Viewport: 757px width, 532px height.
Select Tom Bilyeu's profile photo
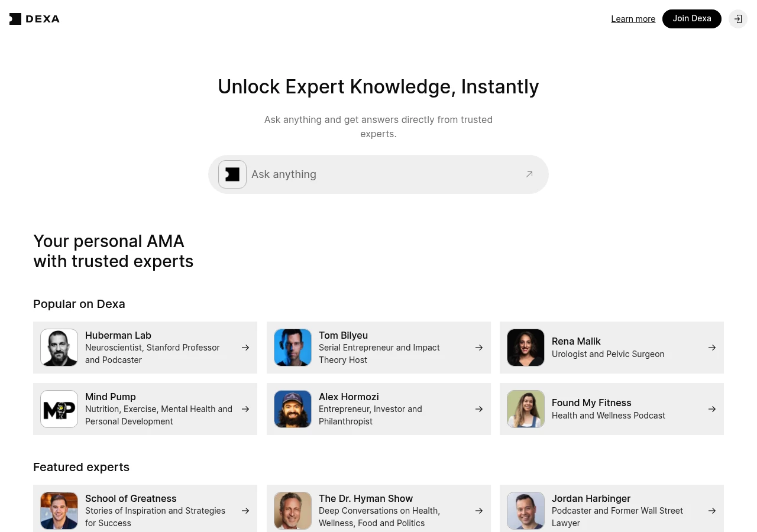click(293, 348)
